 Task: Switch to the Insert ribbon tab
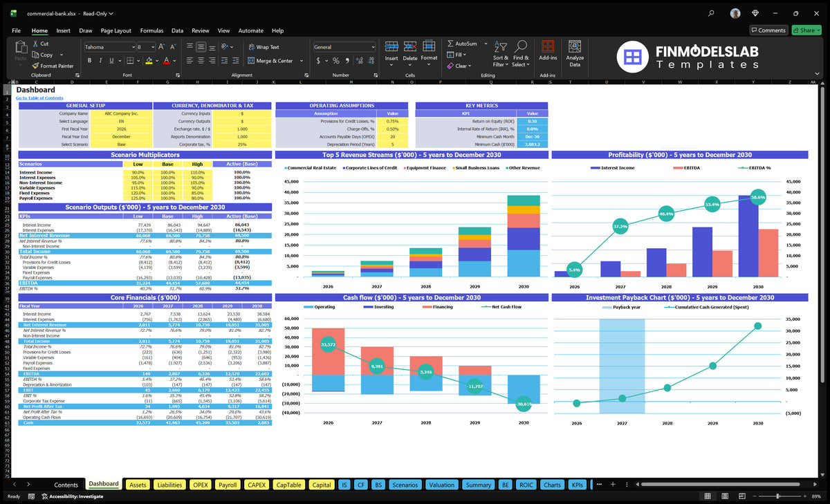63,30
